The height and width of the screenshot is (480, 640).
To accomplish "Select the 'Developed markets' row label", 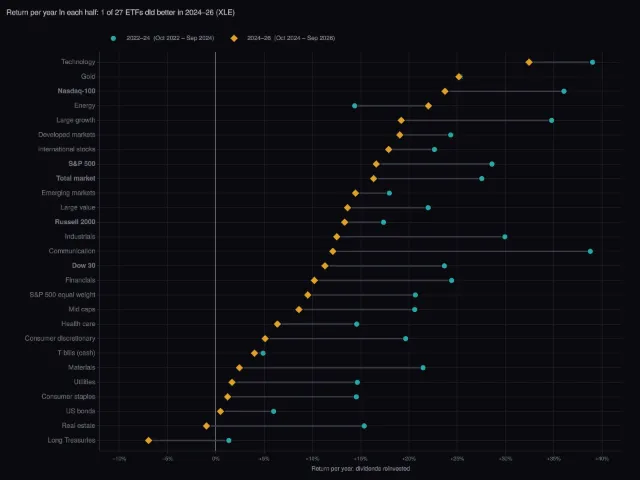I will (x=67, y=134).
